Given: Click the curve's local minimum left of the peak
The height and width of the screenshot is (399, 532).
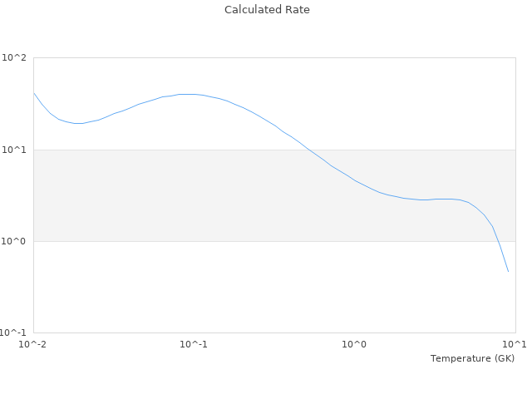Looking at the screenshot, I should tap(78, 123).
